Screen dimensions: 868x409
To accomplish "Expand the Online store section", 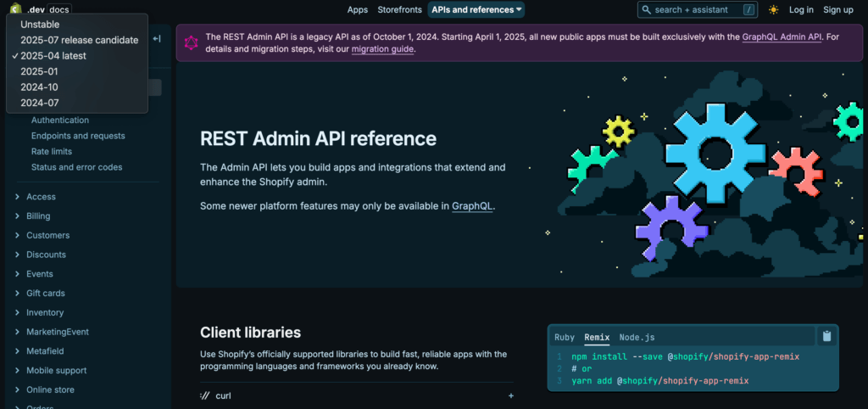I will pos(50,390).
